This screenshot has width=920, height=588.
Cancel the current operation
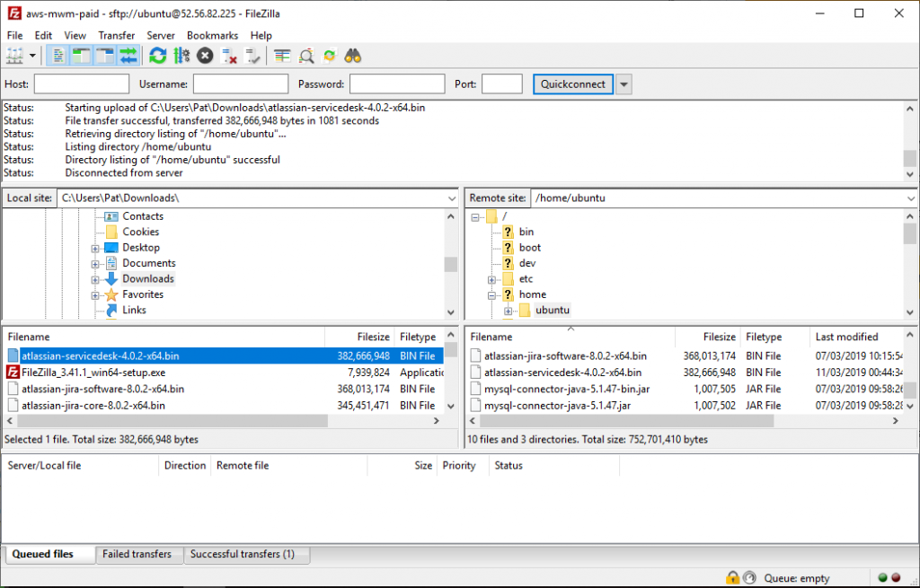[x=205, y=57]
